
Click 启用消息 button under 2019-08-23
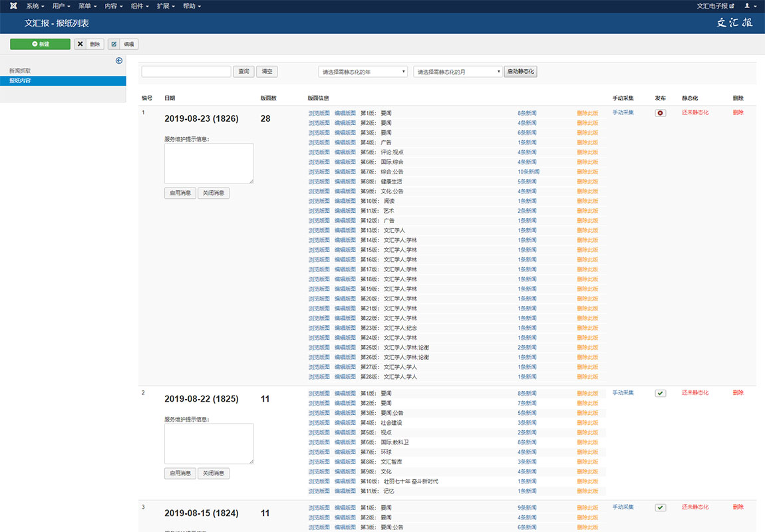tap(180, 193)
